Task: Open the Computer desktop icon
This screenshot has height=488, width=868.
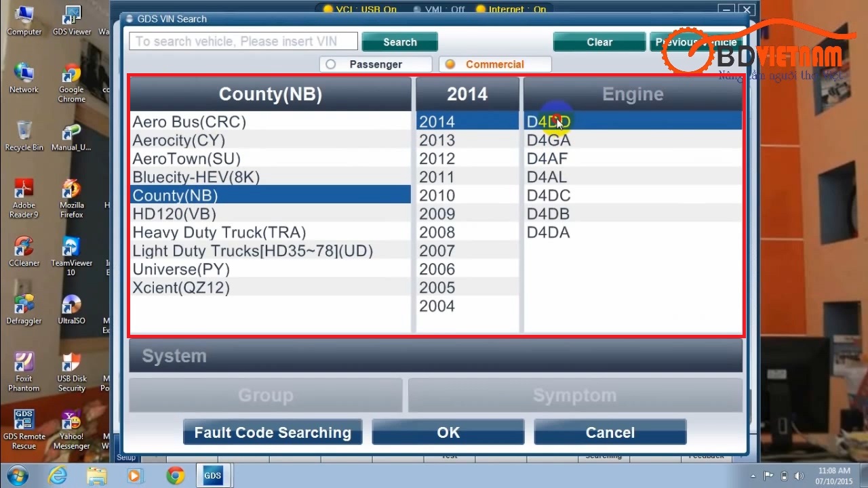Action: coord(24,20)
